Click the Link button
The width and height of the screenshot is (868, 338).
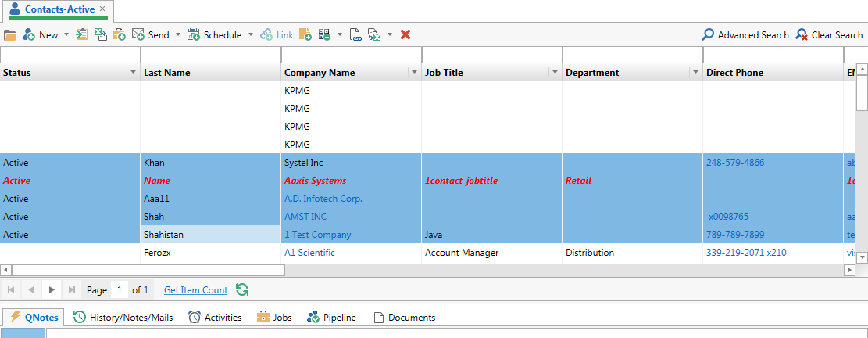click(x=277, y=35)
